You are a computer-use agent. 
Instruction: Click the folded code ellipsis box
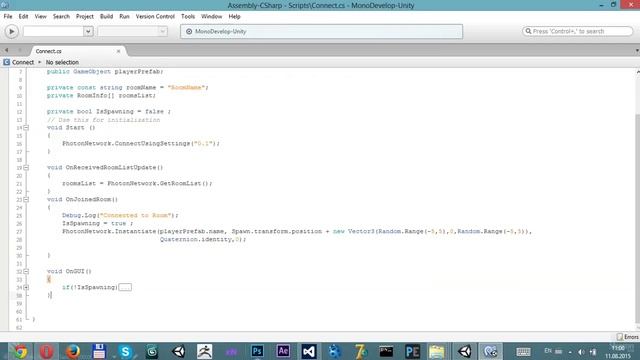[125, 287]
